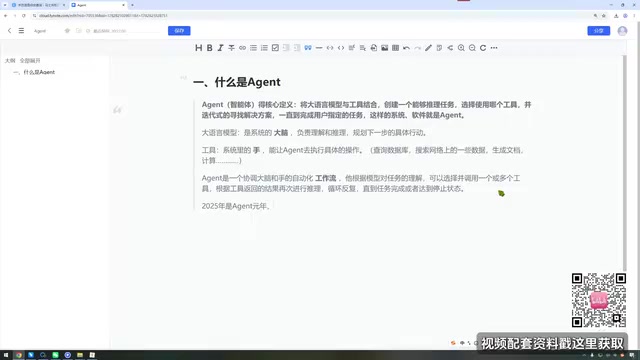Apply strikethrough formatting

(231, 48)
